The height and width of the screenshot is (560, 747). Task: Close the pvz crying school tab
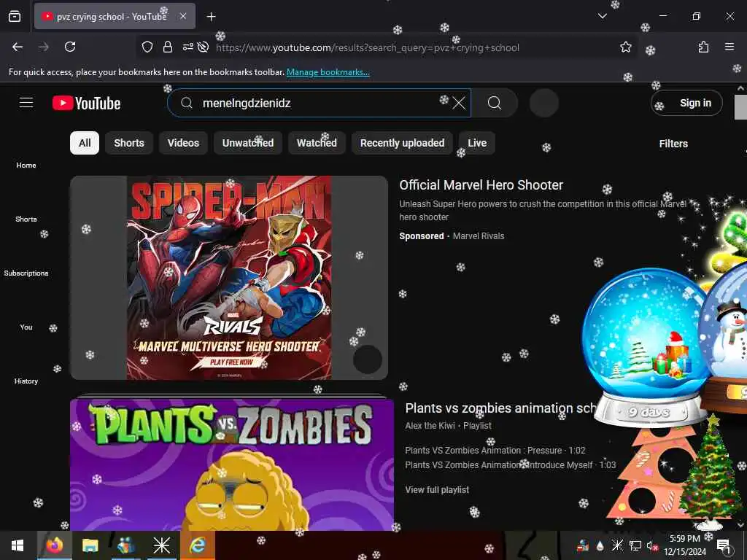point(183,16)
